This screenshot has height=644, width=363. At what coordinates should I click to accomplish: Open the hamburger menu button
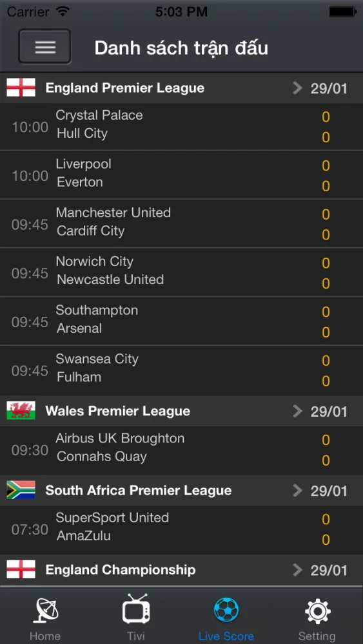point(44,47)
